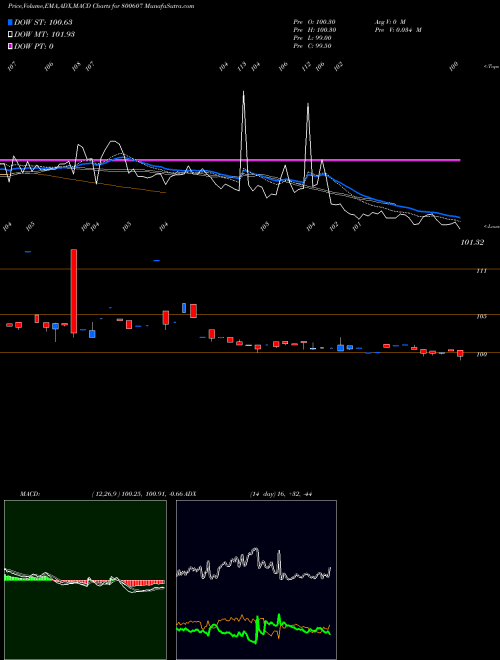This screenshot has height=660, width=500.
Task: Click the 'MACD:' panel heading
Action: tap(30, 494)
